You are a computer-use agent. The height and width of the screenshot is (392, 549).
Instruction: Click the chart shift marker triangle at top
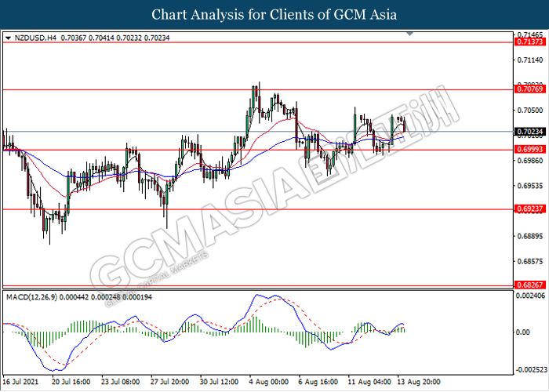pos(409,34)
